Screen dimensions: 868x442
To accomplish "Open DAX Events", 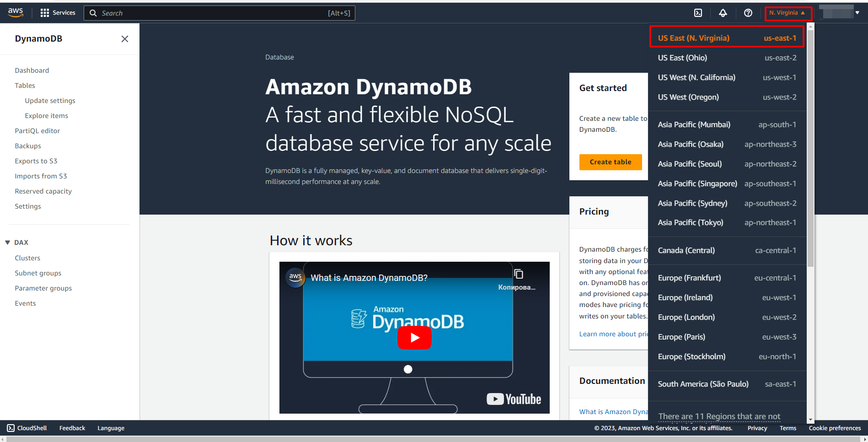I will (25, 303).
